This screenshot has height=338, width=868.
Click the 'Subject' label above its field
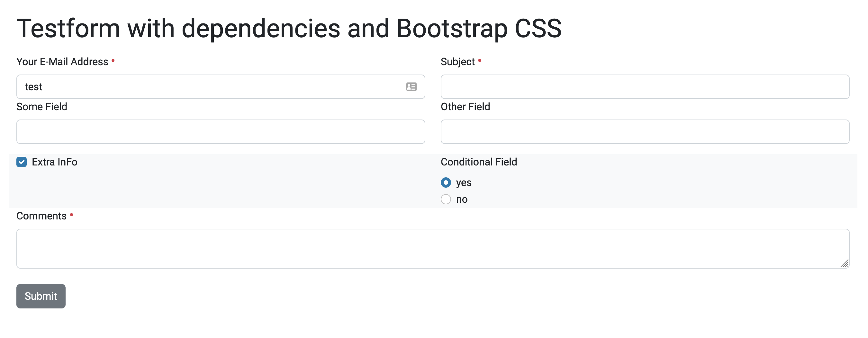point(457,62)
